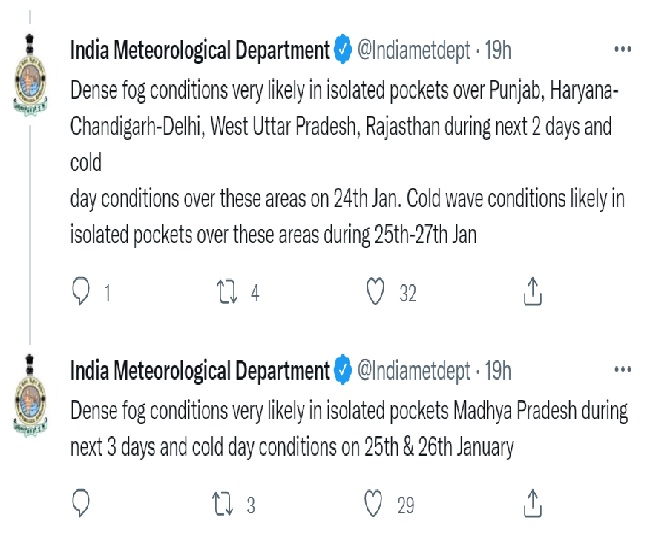The height and width of the screenshot is (540, 650).
Task: Retweet the Punjab dense fog tweet
Action: pos(227,291)
